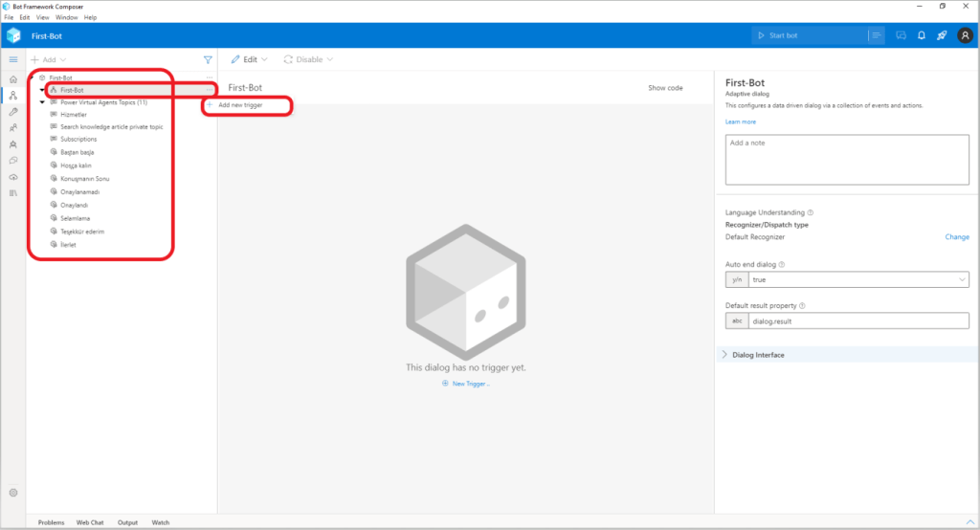980x530 pixels.
Task: Click the rocket get-started icon
Action: (941, 35)
